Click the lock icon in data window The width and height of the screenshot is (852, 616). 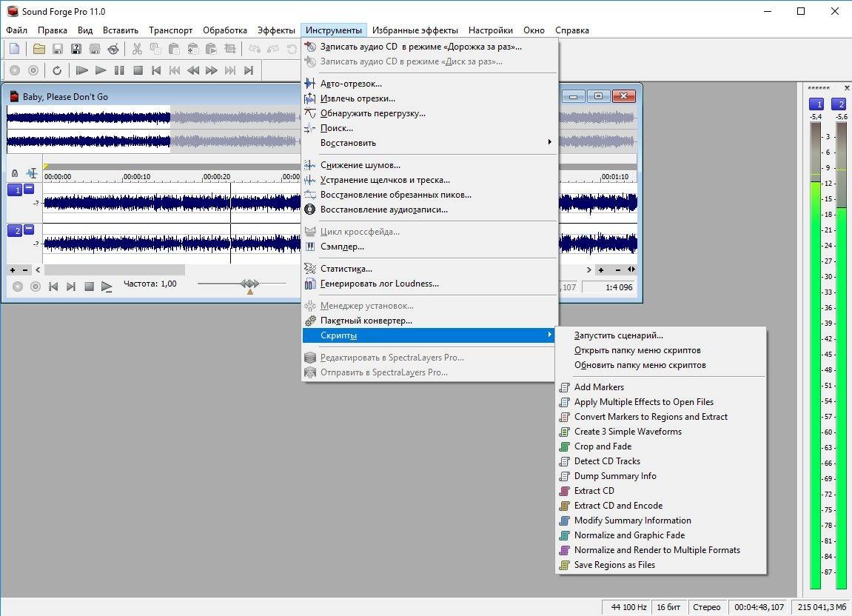(15, 173)
